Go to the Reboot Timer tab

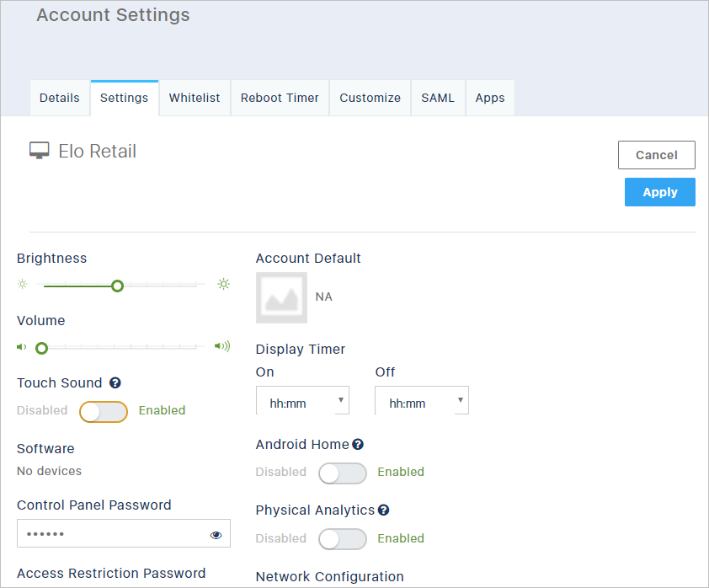coord(280,99)
